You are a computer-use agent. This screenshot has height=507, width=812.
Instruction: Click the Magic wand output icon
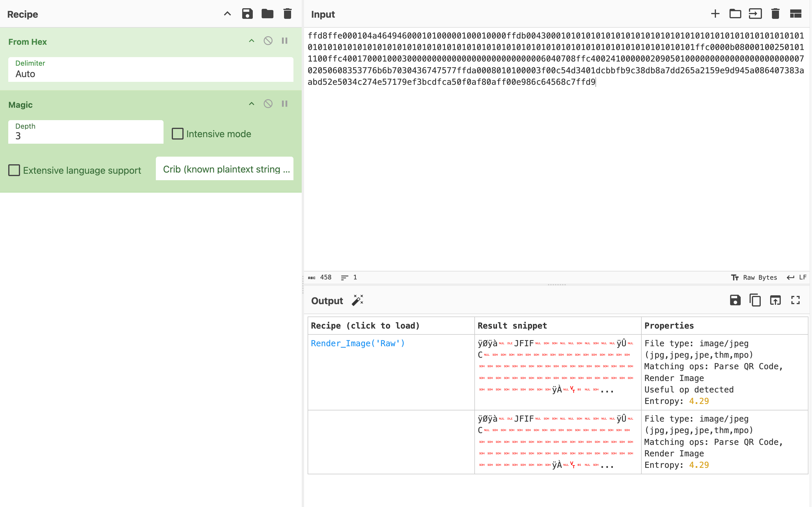click(x=357, y=300)
